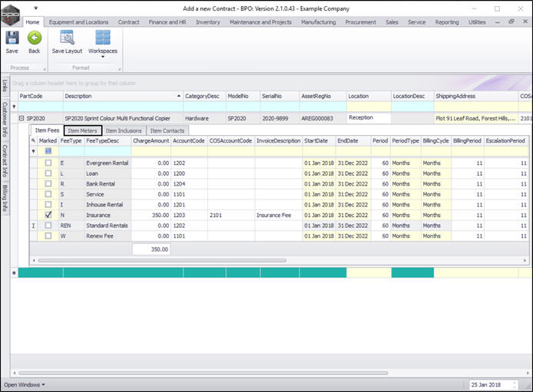The width and height of the screenshot is (533, 392).
Task: Click the BPO application logo
Action: [x=10, y=13]
